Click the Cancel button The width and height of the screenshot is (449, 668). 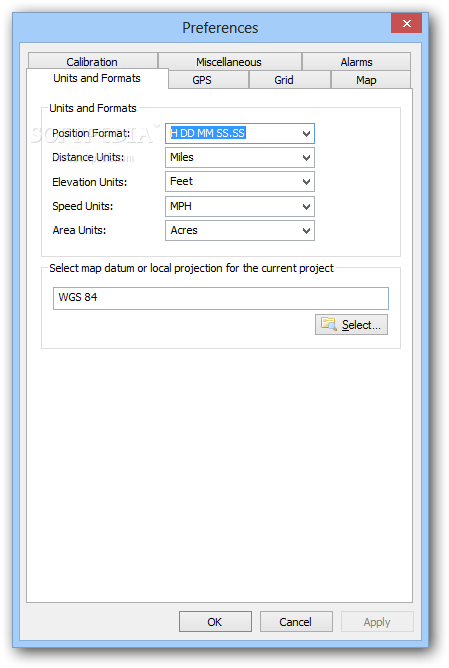pyautogui.click(x=296, y=622)
